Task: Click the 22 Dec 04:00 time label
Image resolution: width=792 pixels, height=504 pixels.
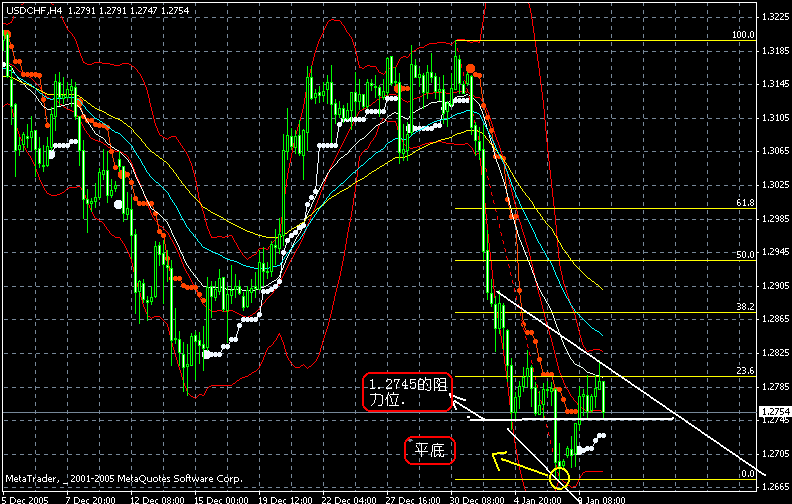Action: tap(350, 500)
